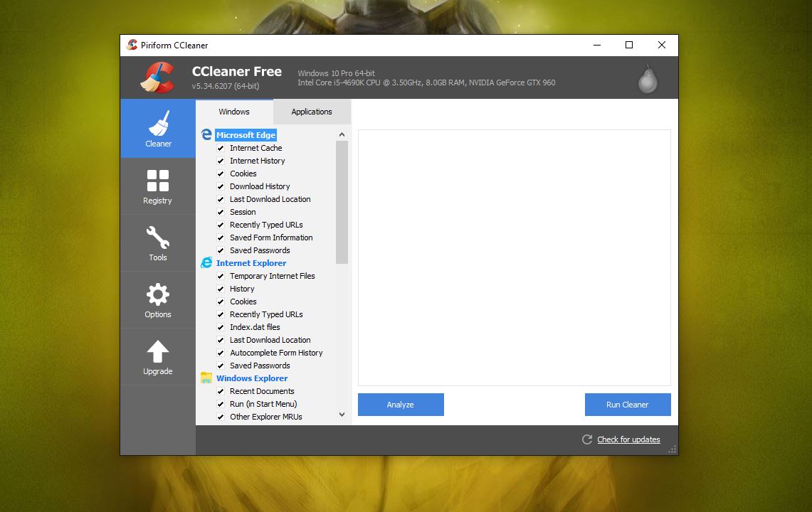The width and height of the screenshot is (812, 512).
Task: Uncheck Internet History checkbox
Action: pos(221,161)
